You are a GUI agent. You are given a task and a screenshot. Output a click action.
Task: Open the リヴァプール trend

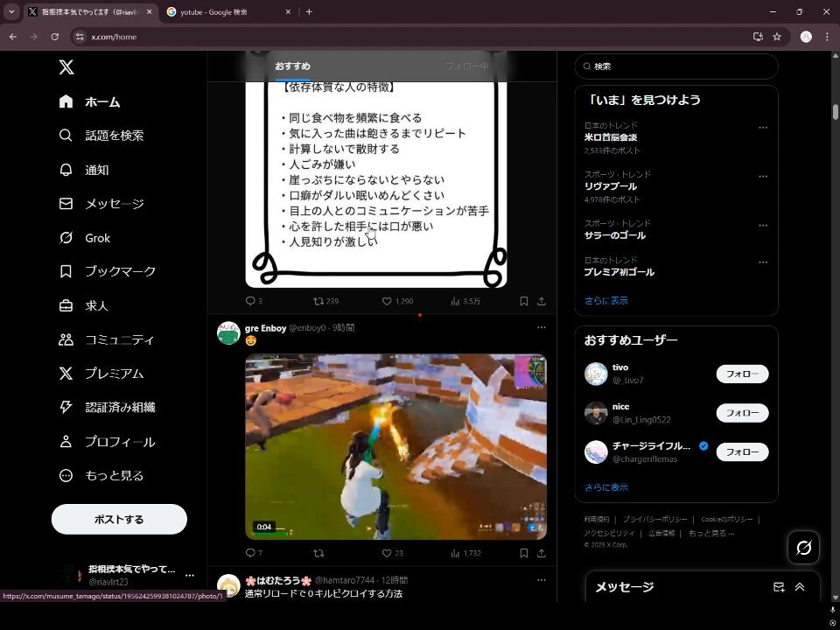coord(611,186)
